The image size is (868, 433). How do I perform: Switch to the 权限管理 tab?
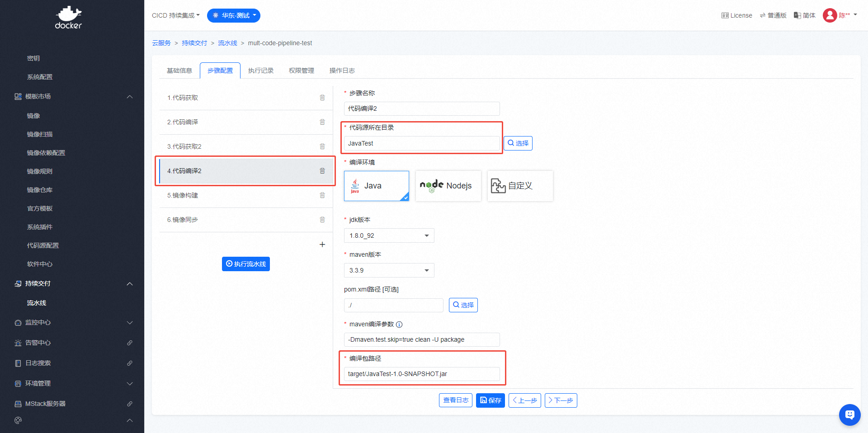[302, 71]
